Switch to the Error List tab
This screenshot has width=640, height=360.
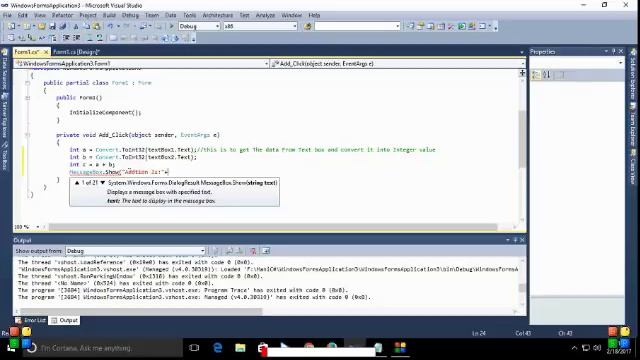tap(31, 320)
